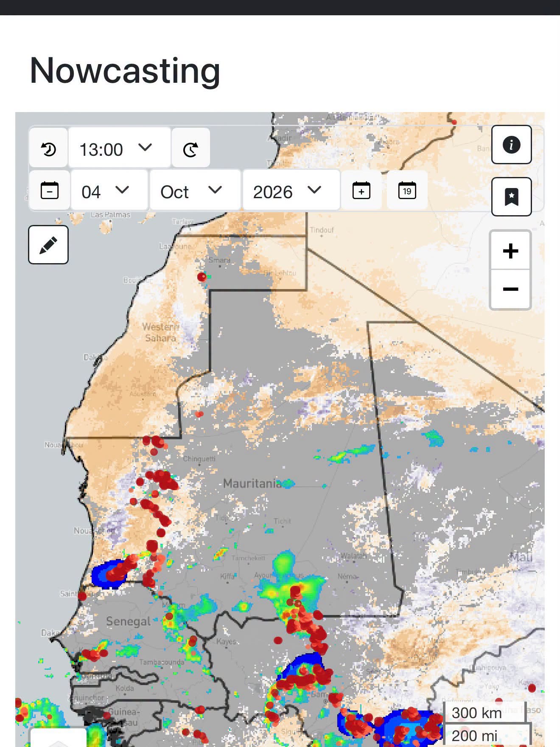The height and width of the screenshot is (747, 560).
Task: Step back to the previous time
Action: (x=48, y=148)
